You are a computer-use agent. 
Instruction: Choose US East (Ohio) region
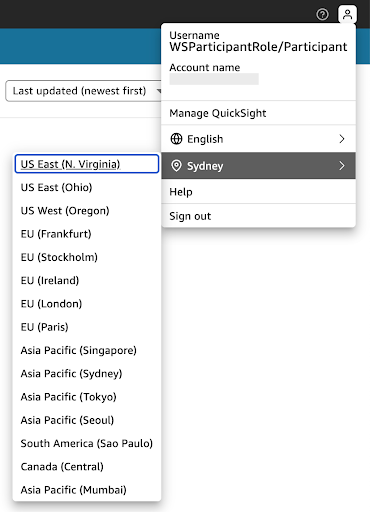pyautogui.click(x=87, y=187)
